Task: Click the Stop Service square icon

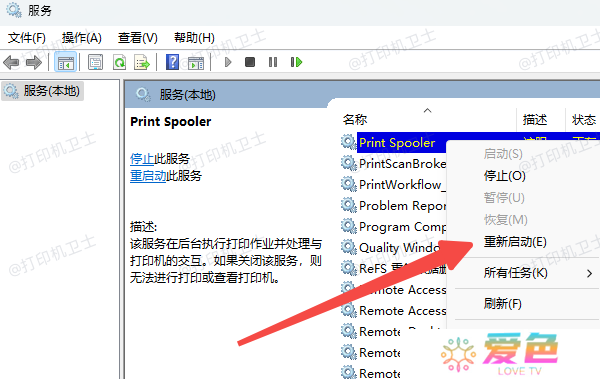Action: coord(250,62)
